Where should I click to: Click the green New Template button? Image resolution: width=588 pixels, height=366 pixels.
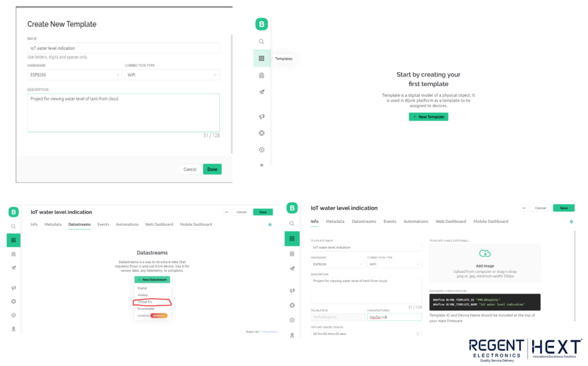pyautogui.click(x=428, y=117)
